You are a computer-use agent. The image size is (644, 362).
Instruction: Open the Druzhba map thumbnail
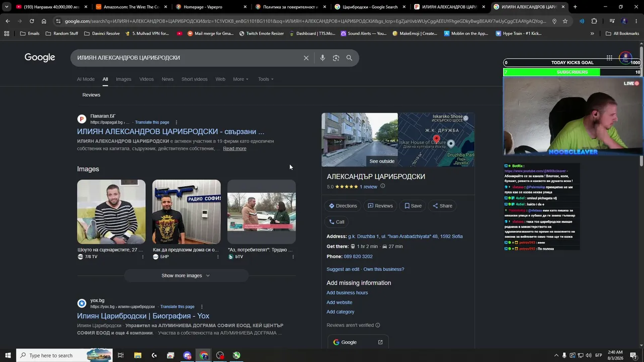[x=436, y=140]
